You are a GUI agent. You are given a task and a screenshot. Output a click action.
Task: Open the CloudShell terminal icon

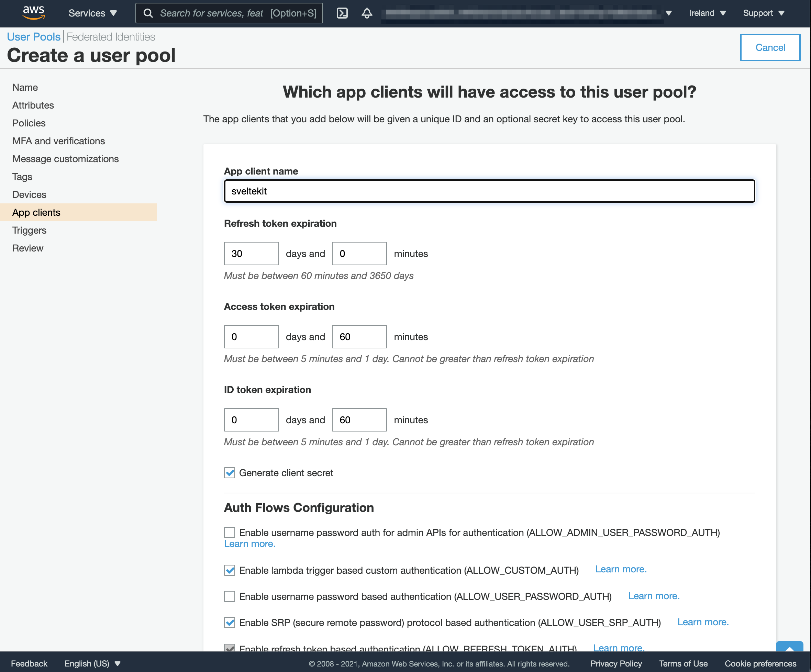tap(342, 13)
